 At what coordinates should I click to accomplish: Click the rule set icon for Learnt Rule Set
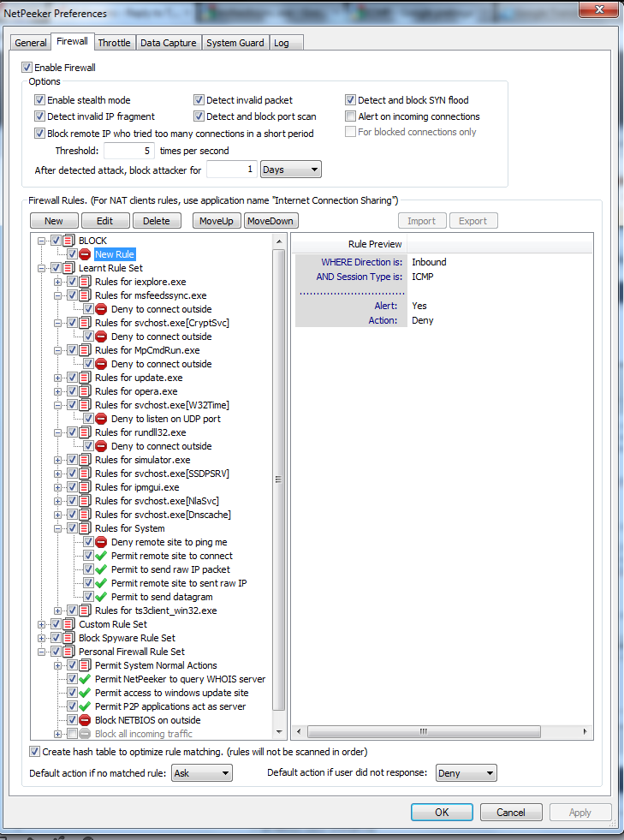[x=68, y=268]
